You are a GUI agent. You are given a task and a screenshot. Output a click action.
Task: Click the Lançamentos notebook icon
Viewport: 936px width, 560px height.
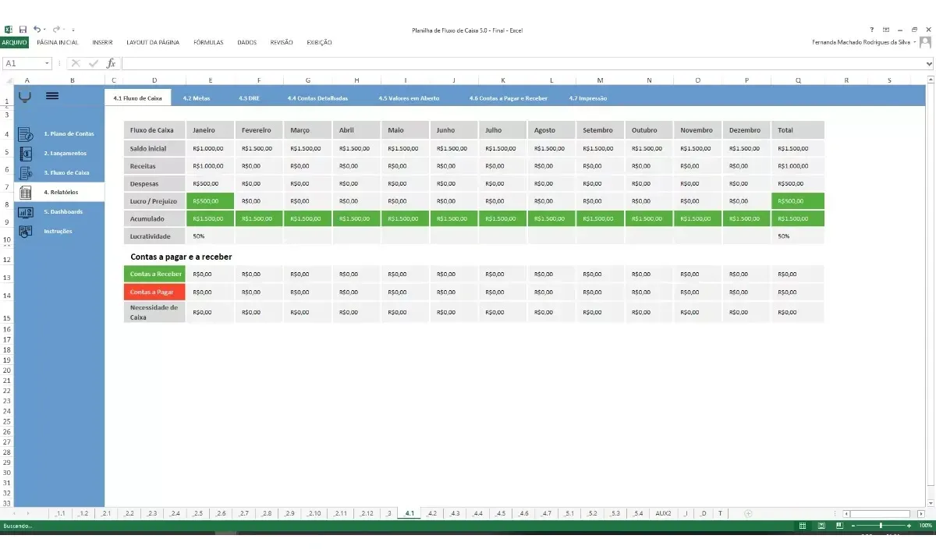[x=25, y=154]
